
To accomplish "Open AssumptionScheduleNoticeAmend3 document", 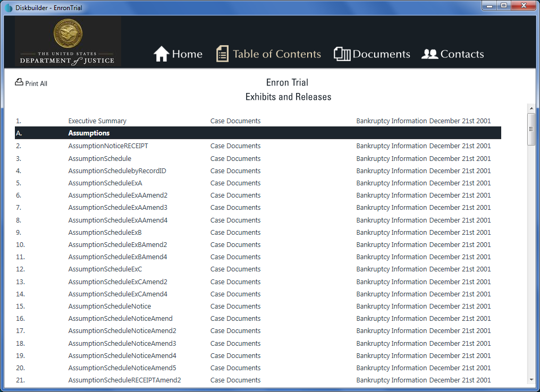I will [122, 344].
